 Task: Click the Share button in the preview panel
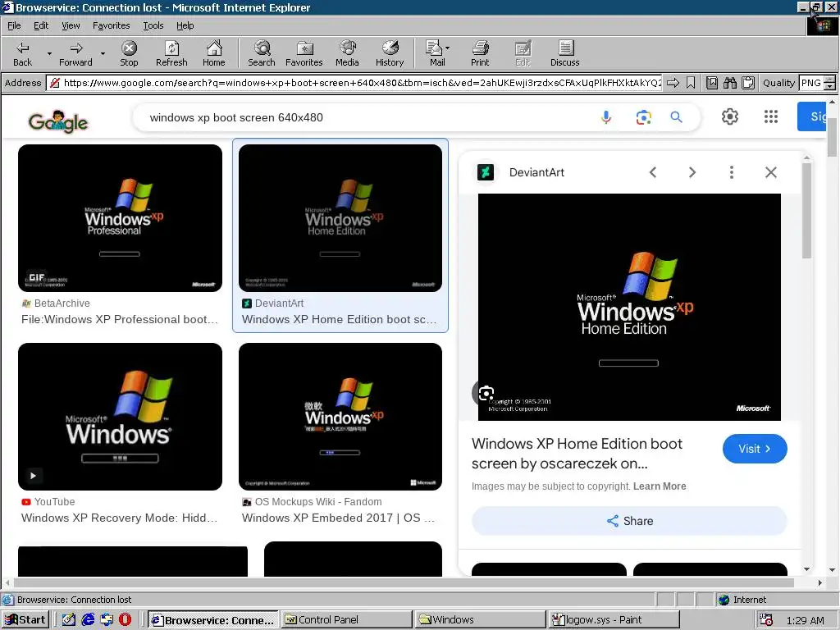pyautogui.click(x=629, y=521)
